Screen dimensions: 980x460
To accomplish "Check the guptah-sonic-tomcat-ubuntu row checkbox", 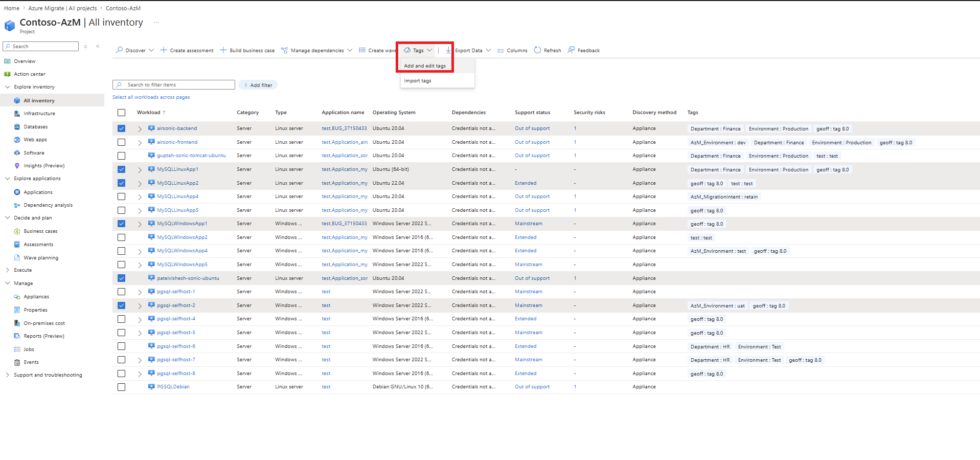I will coord(121,156).
